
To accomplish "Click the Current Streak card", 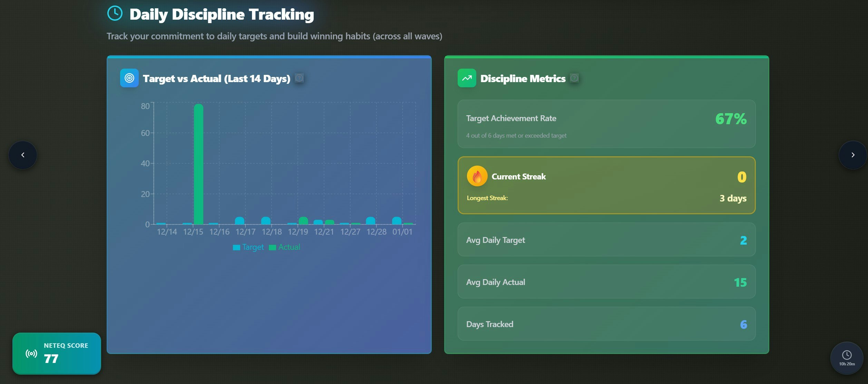I will point(606,185).
